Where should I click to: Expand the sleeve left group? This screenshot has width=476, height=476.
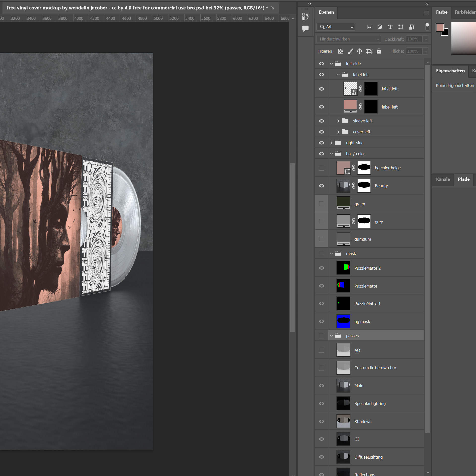tap(338, 121)
